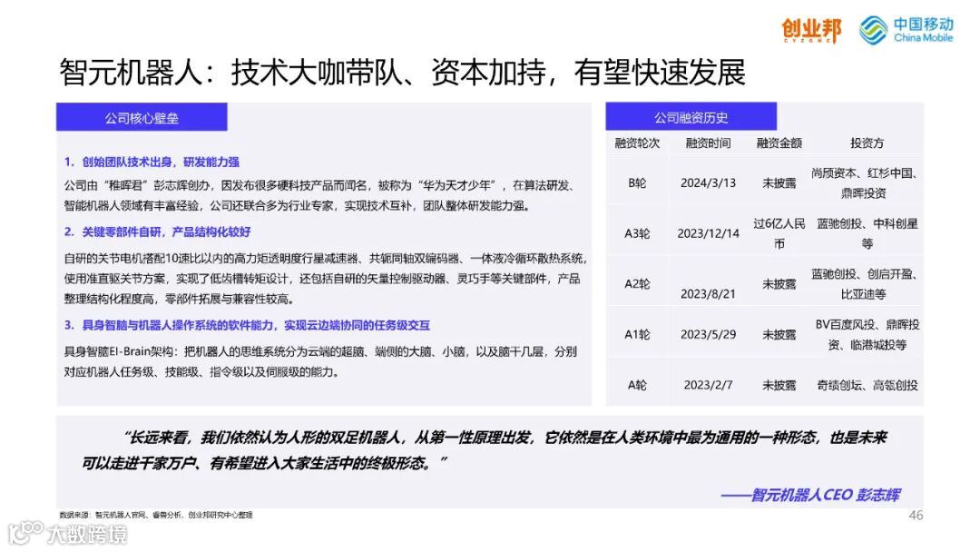Click column header 融资轮次
Screen dimensions: 980x552
point(637,143)
